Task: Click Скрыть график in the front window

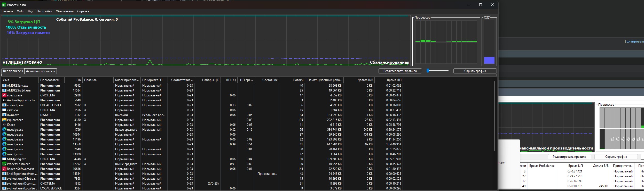Action: point(475,71)
